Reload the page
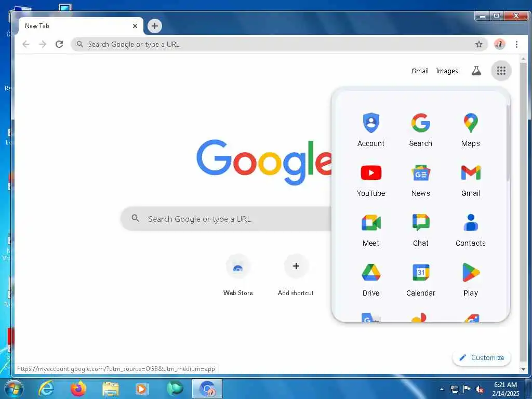This screenshot has height=399, width=532. pos(59,44)
